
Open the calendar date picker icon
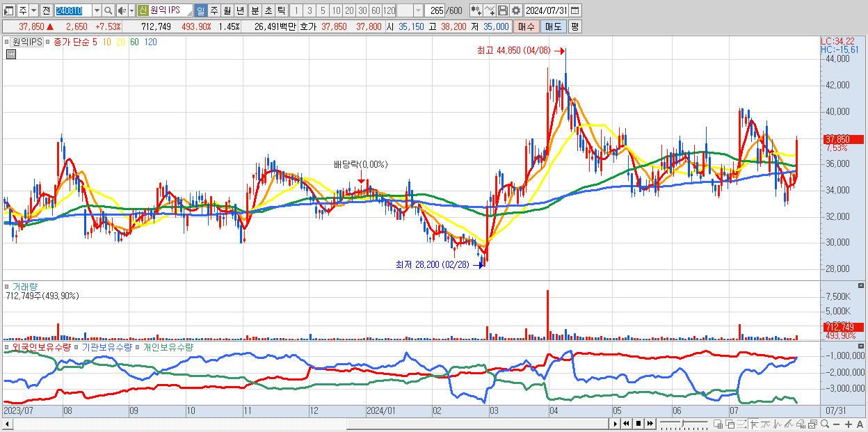pyautogui.click(x=574, y=10)
